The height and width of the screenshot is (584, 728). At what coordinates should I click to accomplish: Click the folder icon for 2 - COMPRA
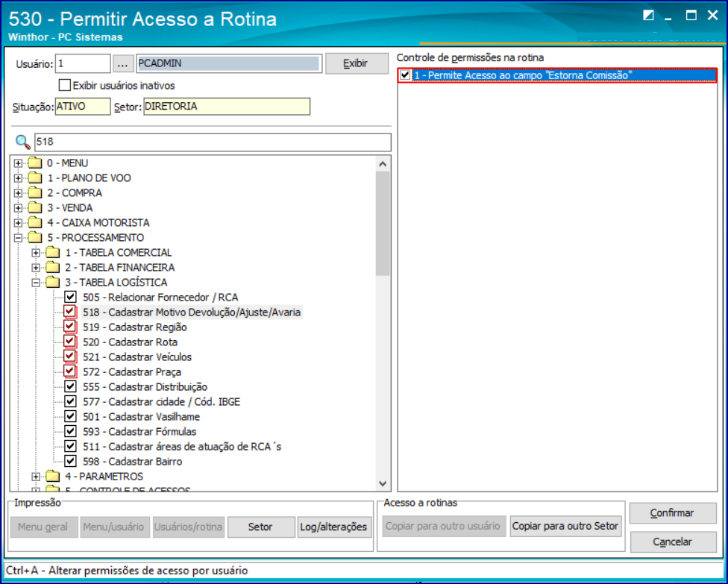[x=35, y=192]
